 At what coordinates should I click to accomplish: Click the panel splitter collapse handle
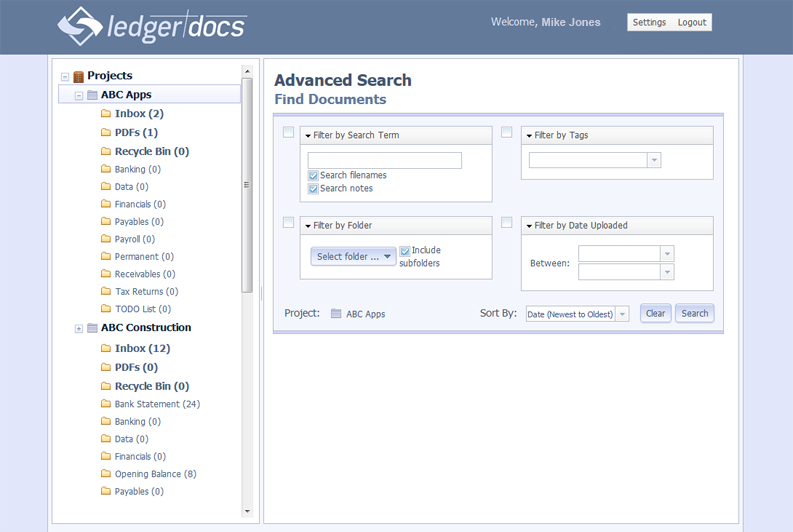pyautogui.click(x=261, y=293)
